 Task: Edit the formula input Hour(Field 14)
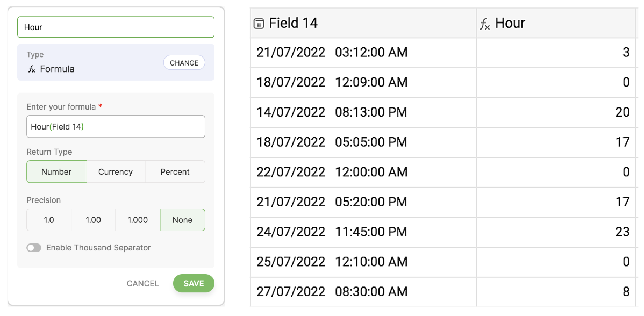pyautogui.click(x=116, y=127)
